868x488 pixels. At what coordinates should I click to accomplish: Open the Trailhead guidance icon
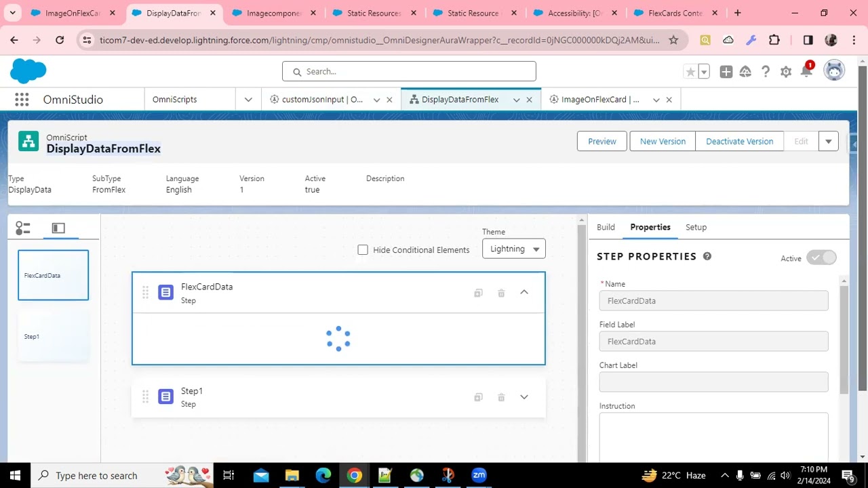745,72
